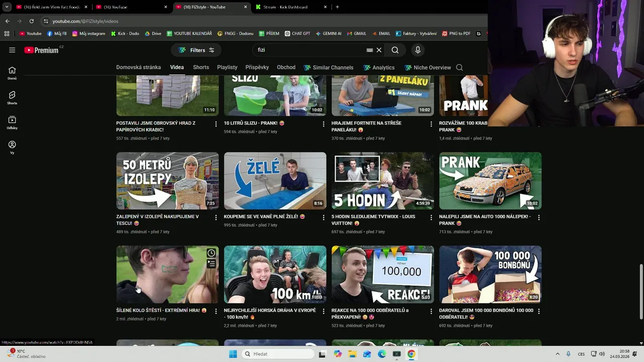Click the address bar URL
Screen dimensions: 644x362
tap(86, 21)
